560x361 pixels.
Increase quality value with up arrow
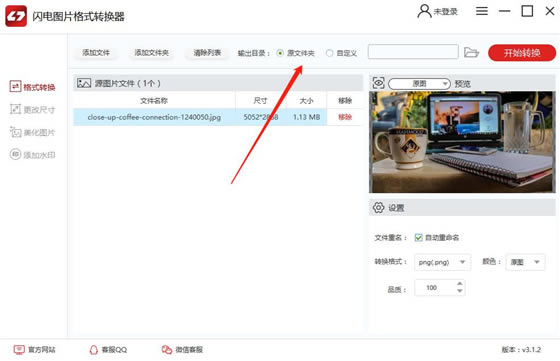tap(460, 284)
